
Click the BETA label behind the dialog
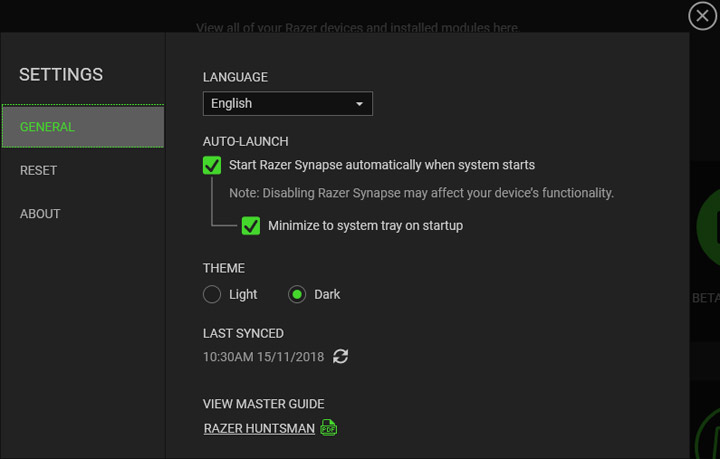705,298
